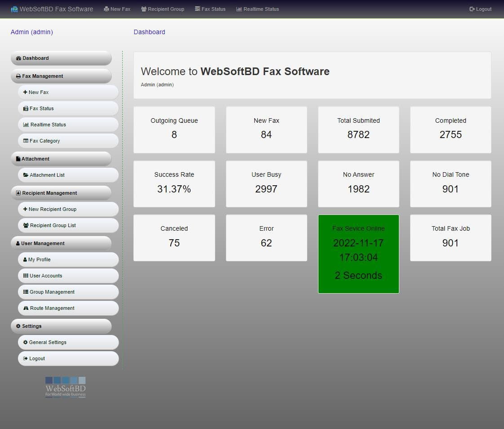Collapse the User Management section header
The height and width of the screenshot is (429, 504).
(62, 243)
